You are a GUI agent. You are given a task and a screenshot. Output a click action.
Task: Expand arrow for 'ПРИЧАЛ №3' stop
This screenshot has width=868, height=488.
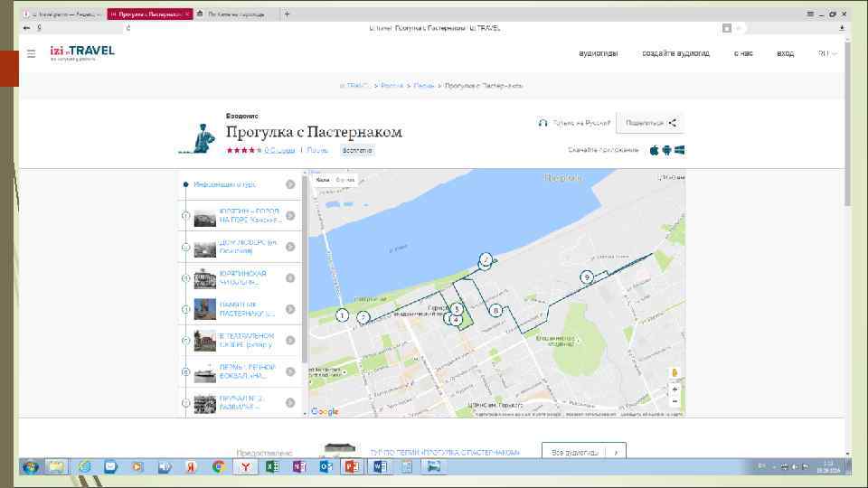290,403
